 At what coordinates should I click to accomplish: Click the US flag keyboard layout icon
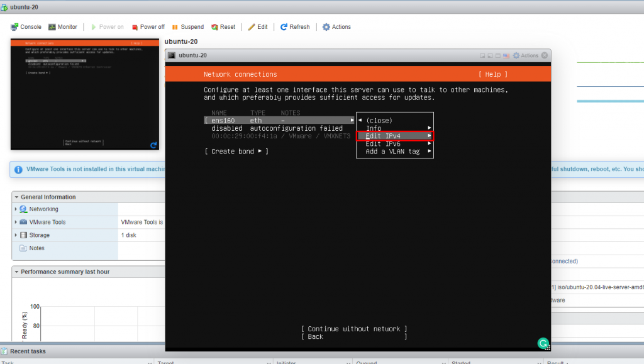tap(506, 55)
